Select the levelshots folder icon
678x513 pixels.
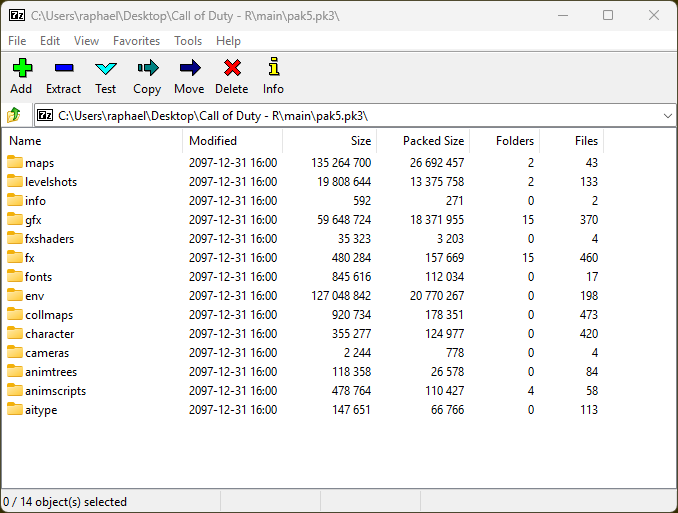pos(15,181)
